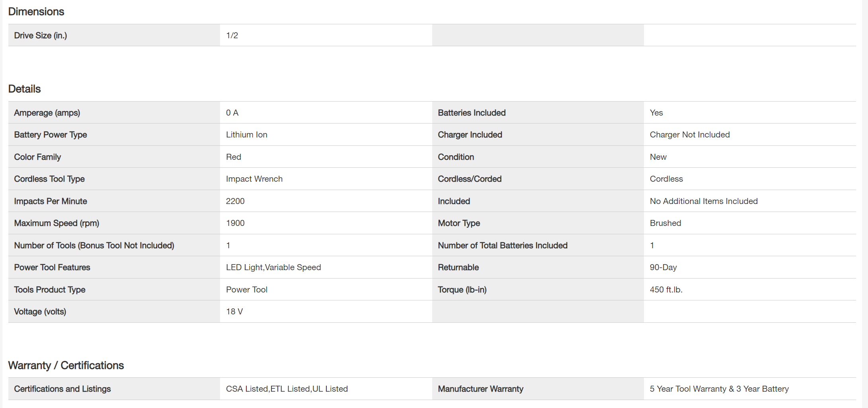This screenshot has height=408, width=868.
Task: Click the Torque (lb-in) label
Action: (x=462, y=290)
